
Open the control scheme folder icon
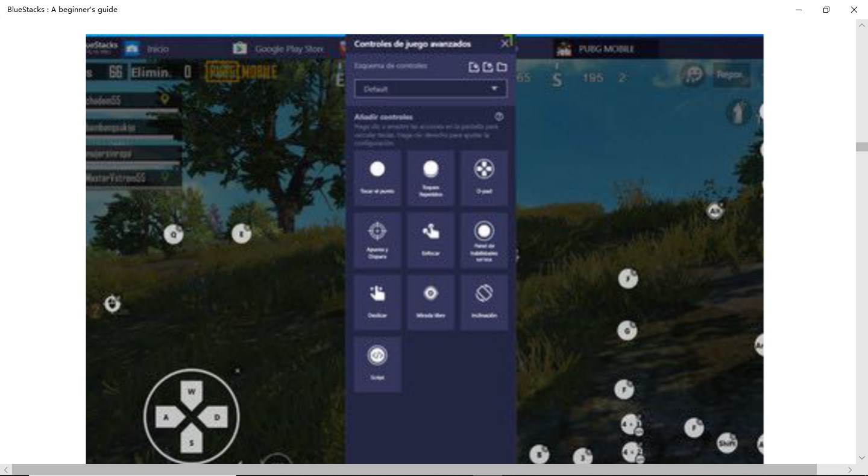[502, 67]
